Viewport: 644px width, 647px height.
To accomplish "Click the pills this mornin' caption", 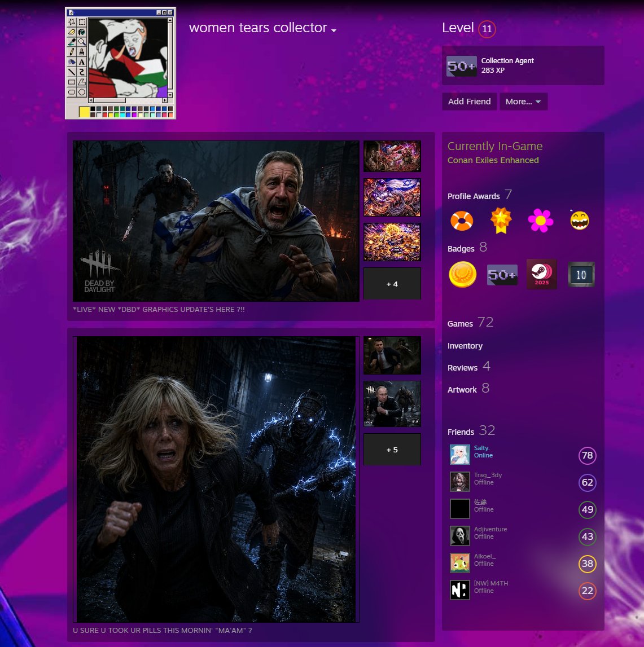I will tap(162, 631).
